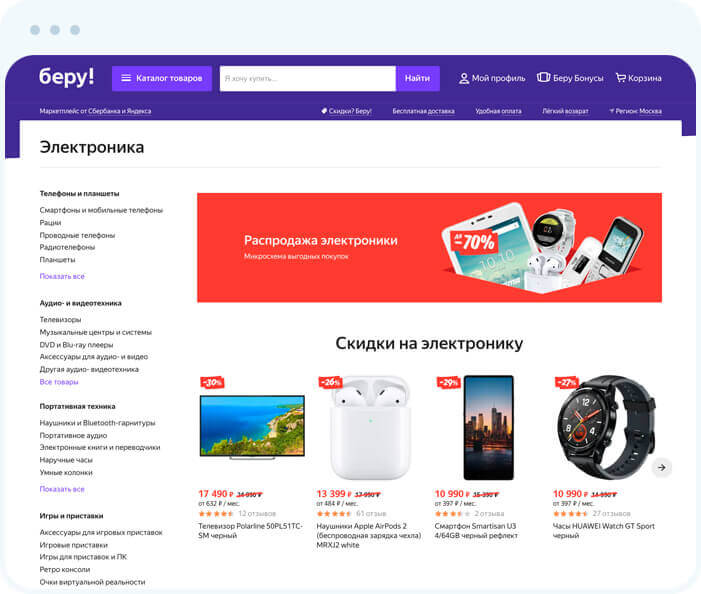Click the tag icon next to Скидки? Беру!
701x594 pixels.
coord(324,111)
